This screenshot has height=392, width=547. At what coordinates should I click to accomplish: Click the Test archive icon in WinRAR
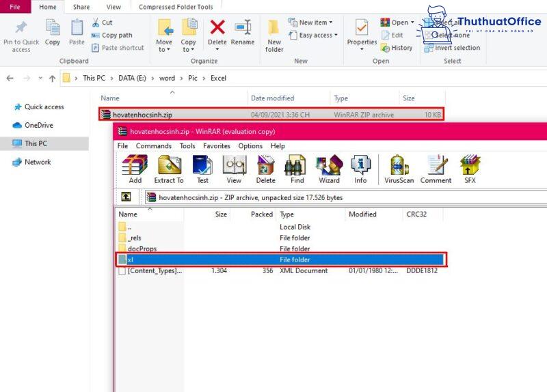point(202,169)
